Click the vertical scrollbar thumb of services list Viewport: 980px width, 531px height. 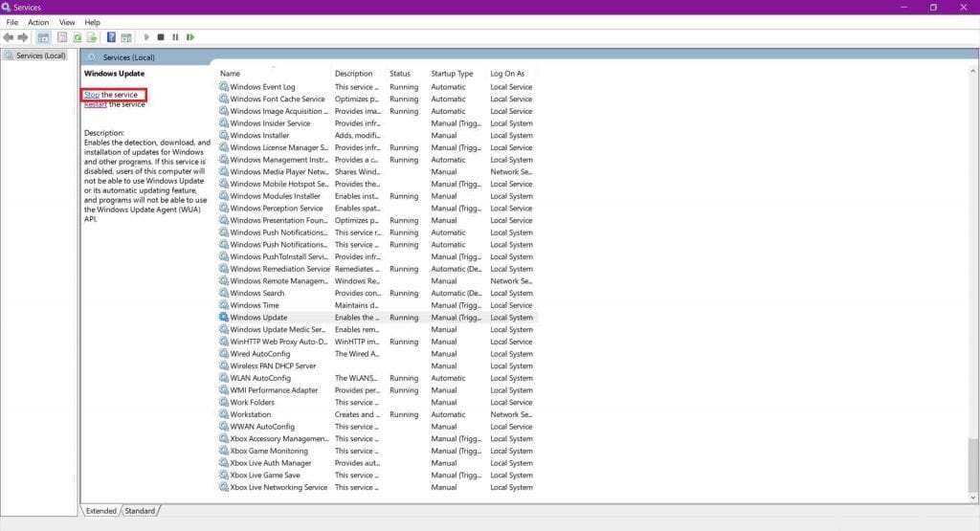(973, 465)
